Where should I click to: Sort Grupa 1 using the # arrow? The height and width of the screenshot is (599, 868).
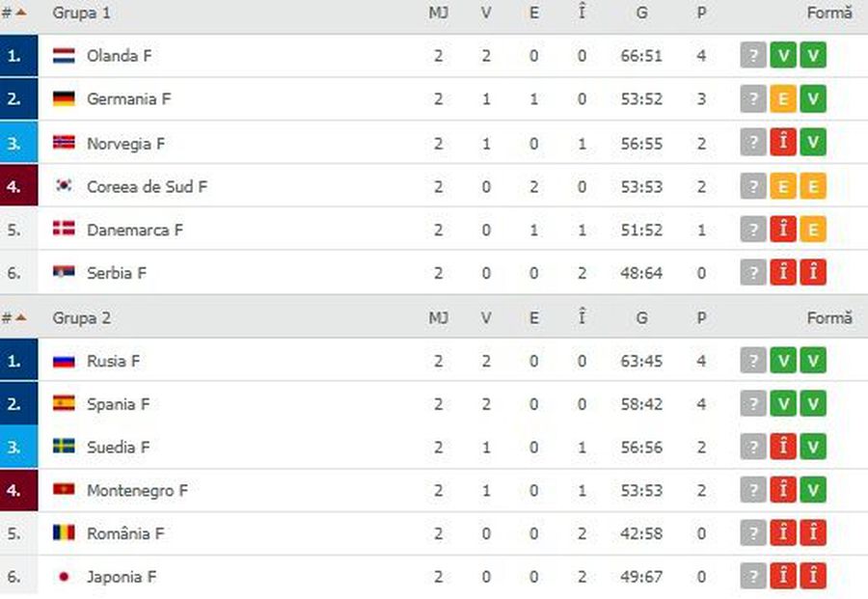(14, 13)
